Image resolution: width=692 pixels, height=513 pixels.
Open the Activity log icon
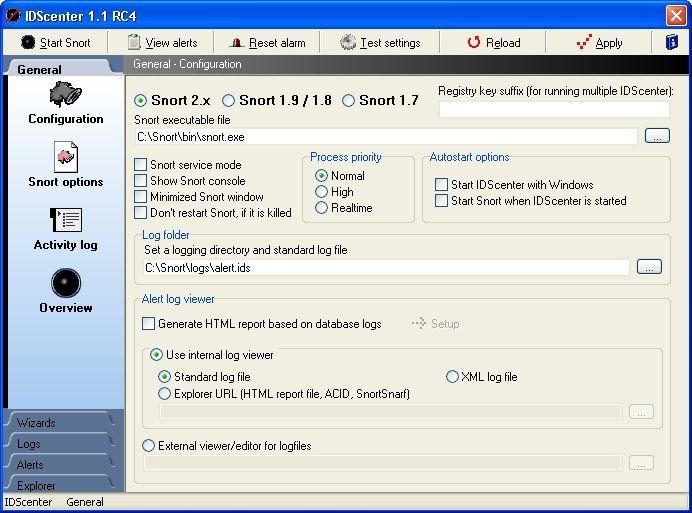[x=66, y=219]
